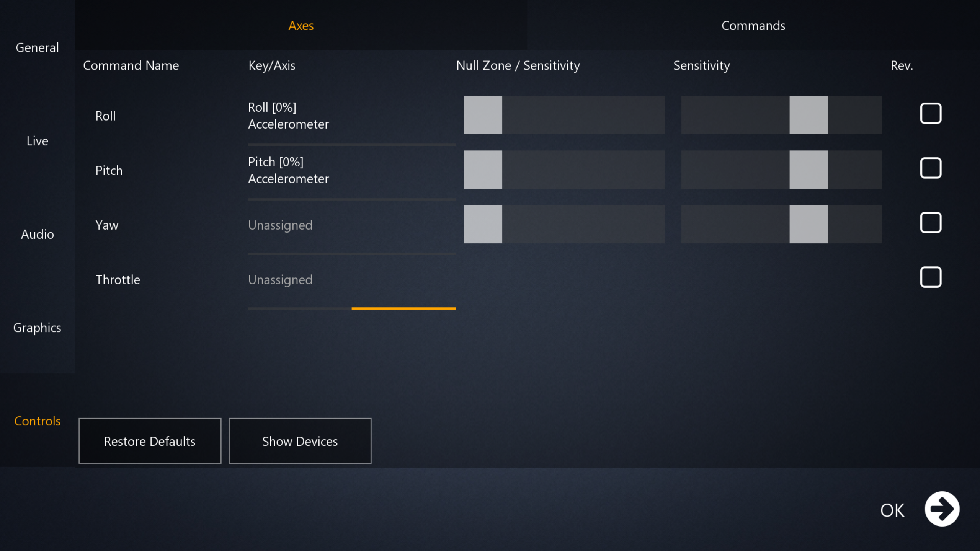
Task: Tick the Throttle reverse checkbox
Action: (x=931, y=277)
